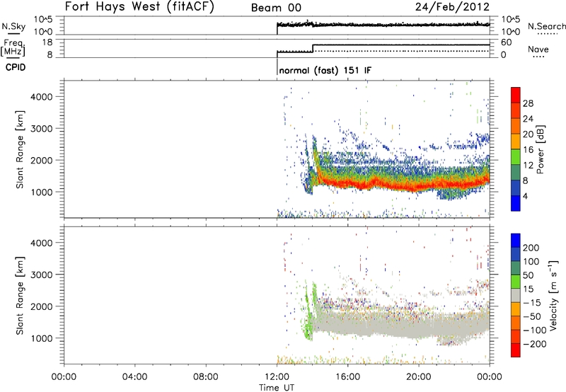
Task: Click the frequency step-up in Freq panel
Action: 313,48
